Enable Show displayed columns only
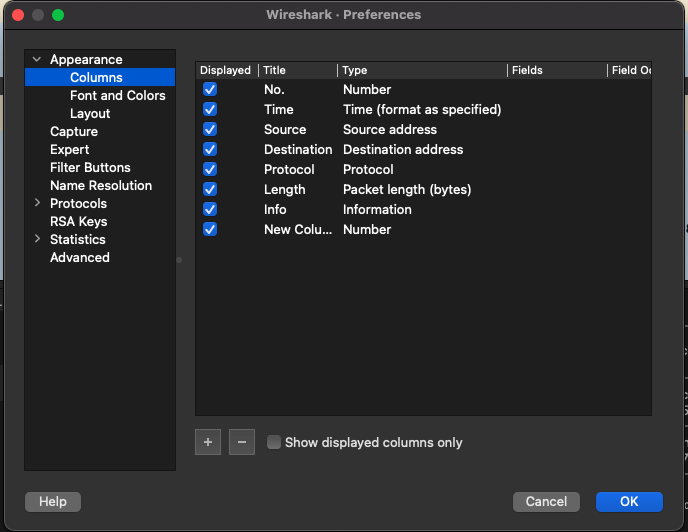This screenshot has width=688, height=532. 274,442
